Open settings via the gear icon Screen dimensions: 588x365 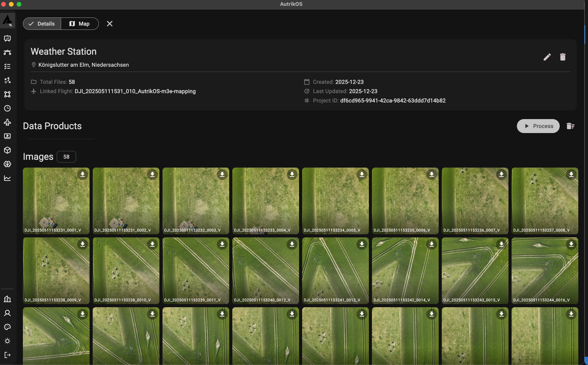7,341
